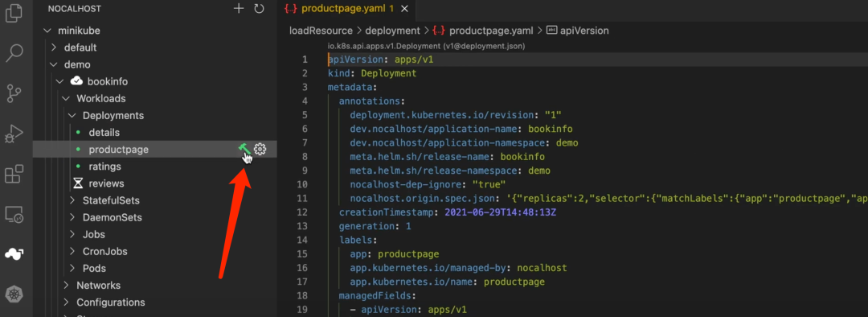Click the meta.helm.sh/release-name line
868x317 pixels.
[x=448, y=157]
